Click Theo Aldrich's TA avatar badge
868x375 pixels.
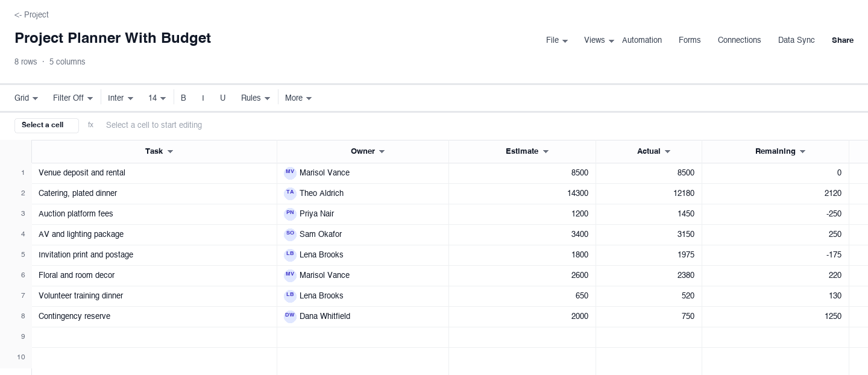pyautogui.click(x=290, y=194)
